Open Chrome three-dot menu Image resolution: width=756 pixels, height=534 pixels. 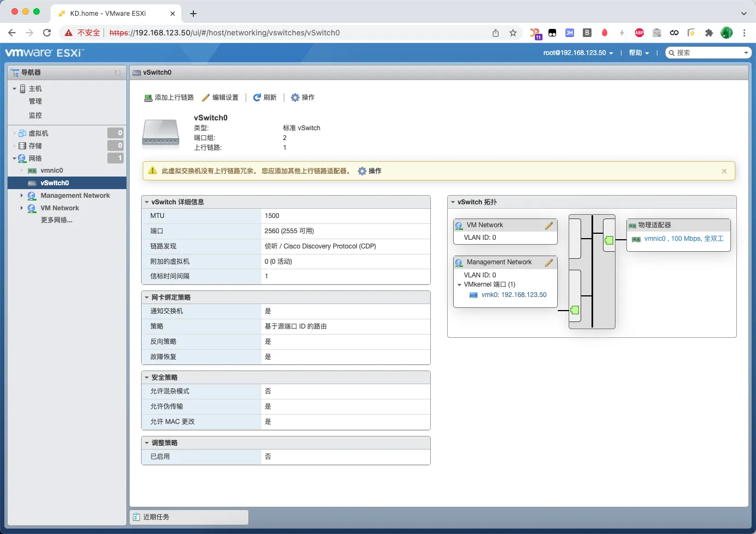pyautogui.click(x=744, y=33)
